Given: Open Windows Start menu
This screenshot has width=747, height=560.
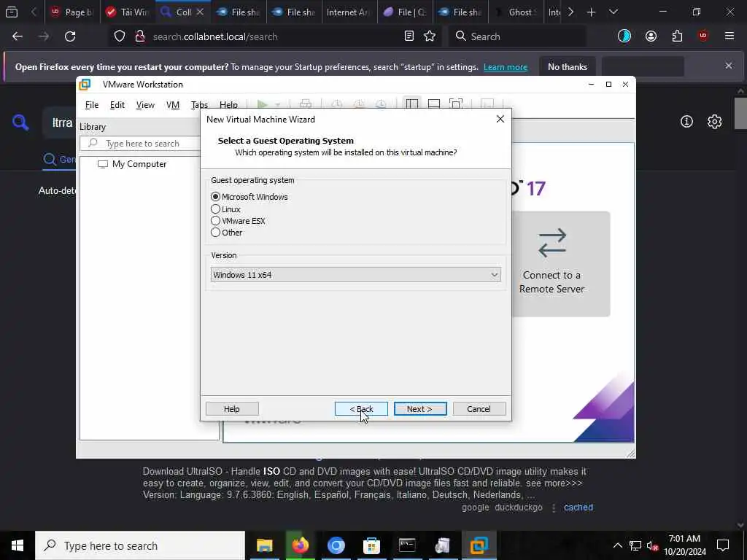Looking at the screenshot, I should [x=18, y=545].
